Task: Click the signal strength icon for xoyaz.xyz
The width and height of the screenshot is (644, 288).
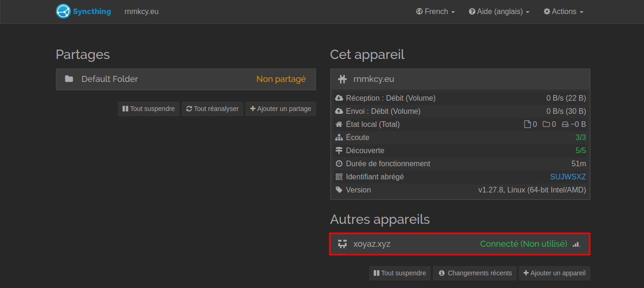Action: click(x=576, y=244)
